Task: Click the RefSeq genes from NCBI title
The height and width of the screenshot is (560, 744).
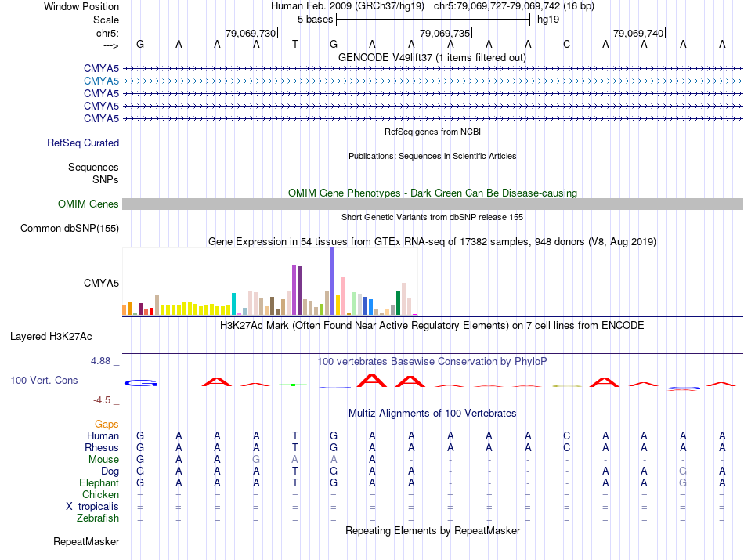Action: 433,132
